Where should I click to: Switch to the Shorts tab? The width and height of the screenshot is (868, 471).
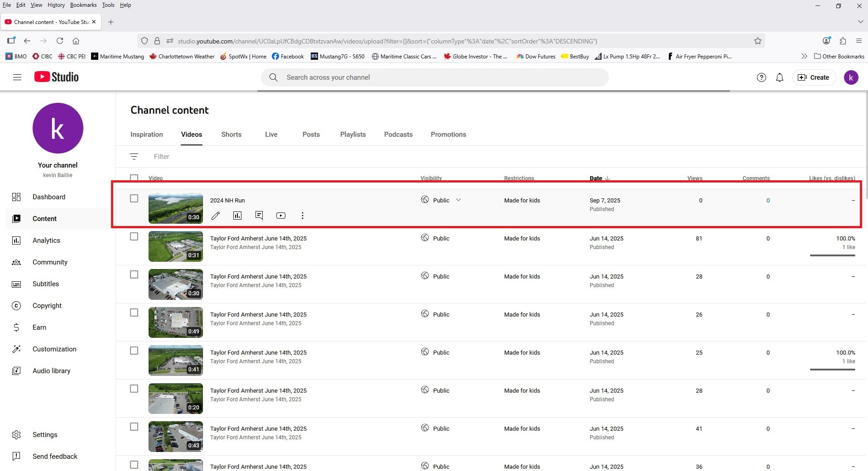pos(231,135)
